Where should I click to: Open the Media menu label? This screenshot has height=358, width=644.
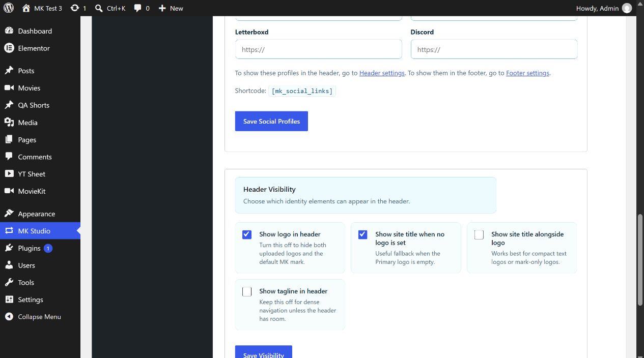coord(27,123)
